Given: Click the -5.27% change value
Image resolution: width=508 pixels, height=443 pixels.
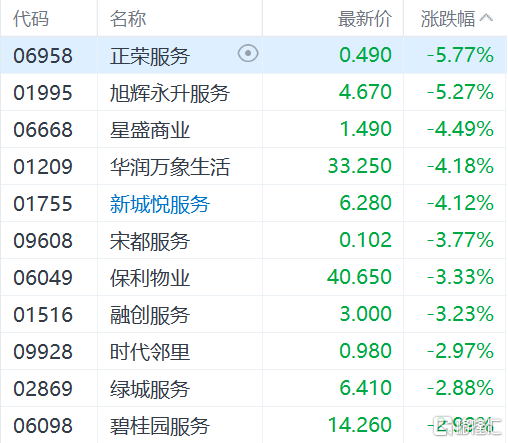Looking at the screenshot, I should [460, 92].
